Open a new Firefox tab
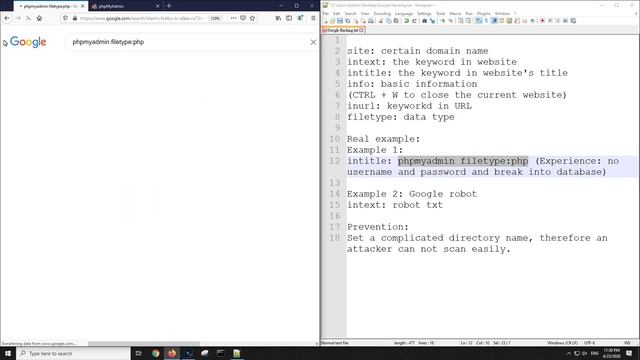Viewport: 640px width, 360px height. pyautogui.click(x=169, y=6)
